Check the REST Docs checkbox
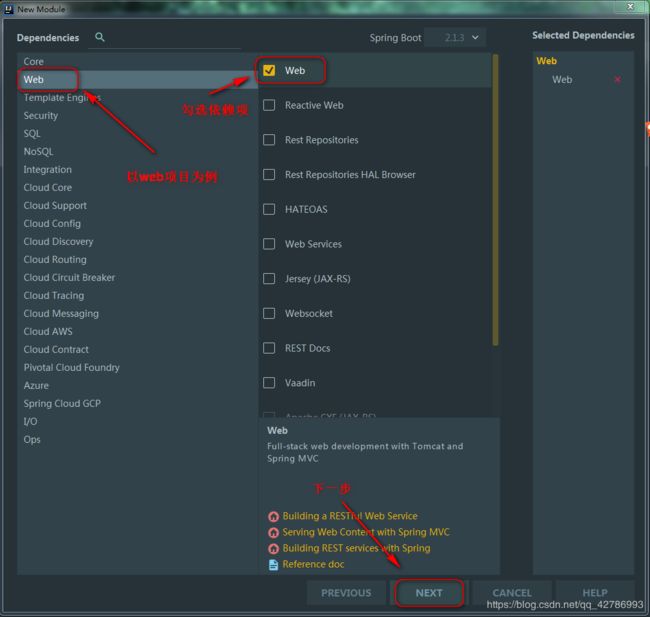650x617 pixels. click(x=269, y=348)
